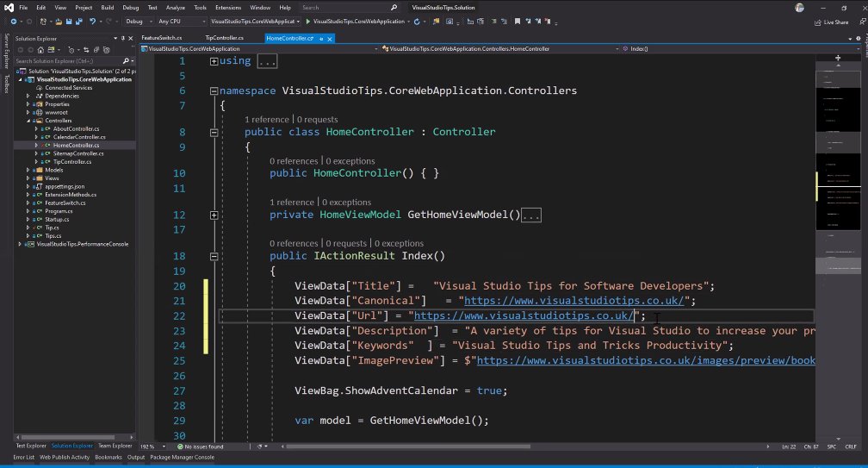868x468 pixels.
Task: Collapse the namespace block
Action: [x=214, y=90]
